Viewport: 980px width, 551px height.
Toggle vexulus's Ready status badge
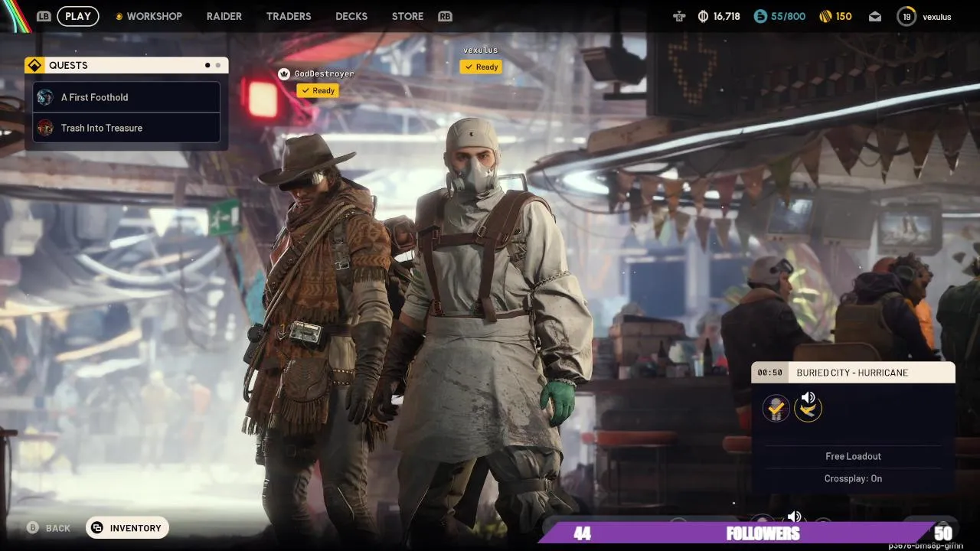pyautogui.click(x=481, y=67)
